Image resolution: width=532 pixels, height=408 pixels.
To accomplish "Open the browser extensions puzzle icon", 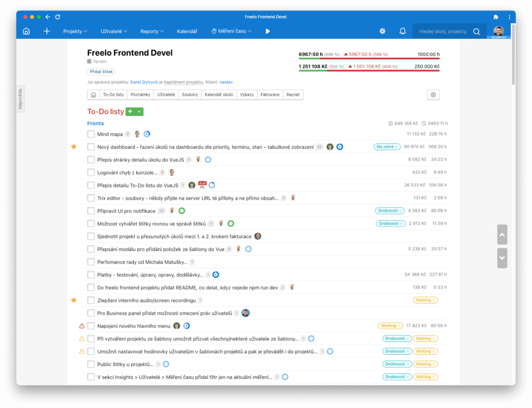I will 496,17.
